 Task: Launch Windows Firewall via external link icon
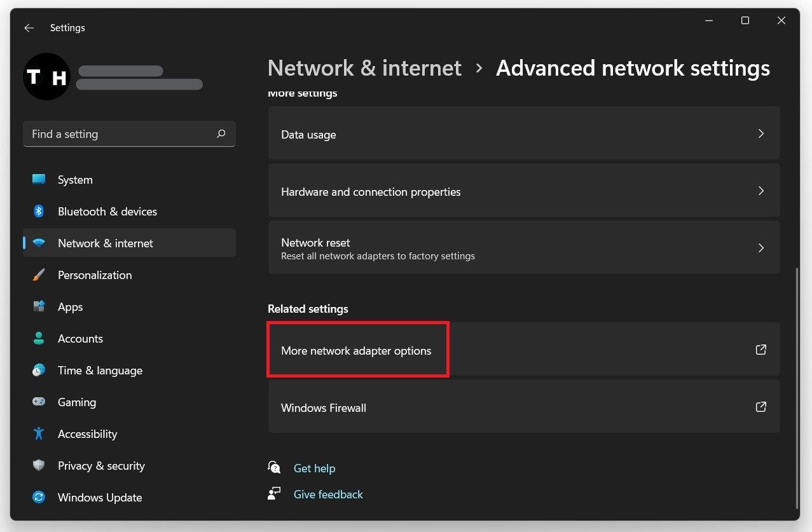[x=760, y=407]
